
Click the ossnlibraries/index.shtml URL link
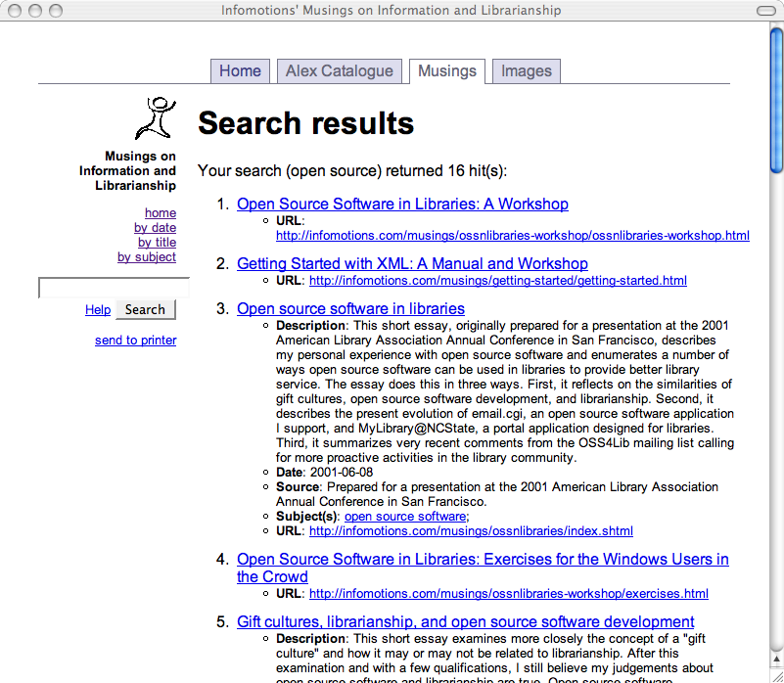coord(471,530)
